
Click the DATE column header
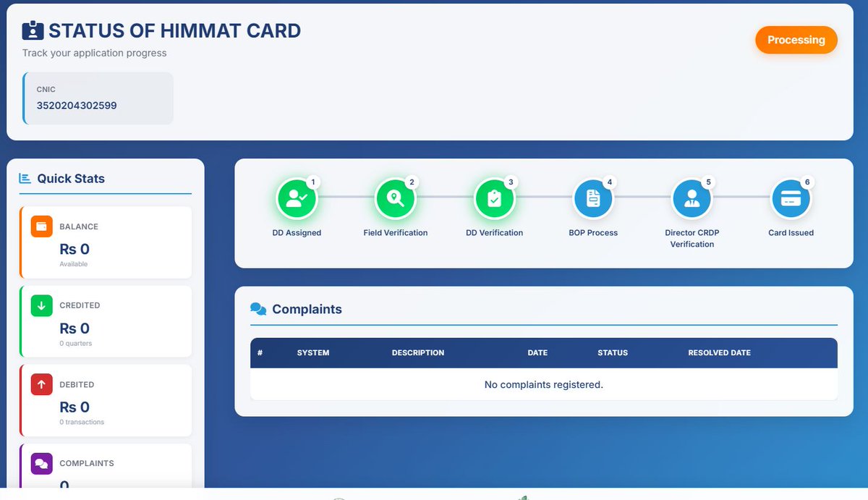[x=537, y=353]
